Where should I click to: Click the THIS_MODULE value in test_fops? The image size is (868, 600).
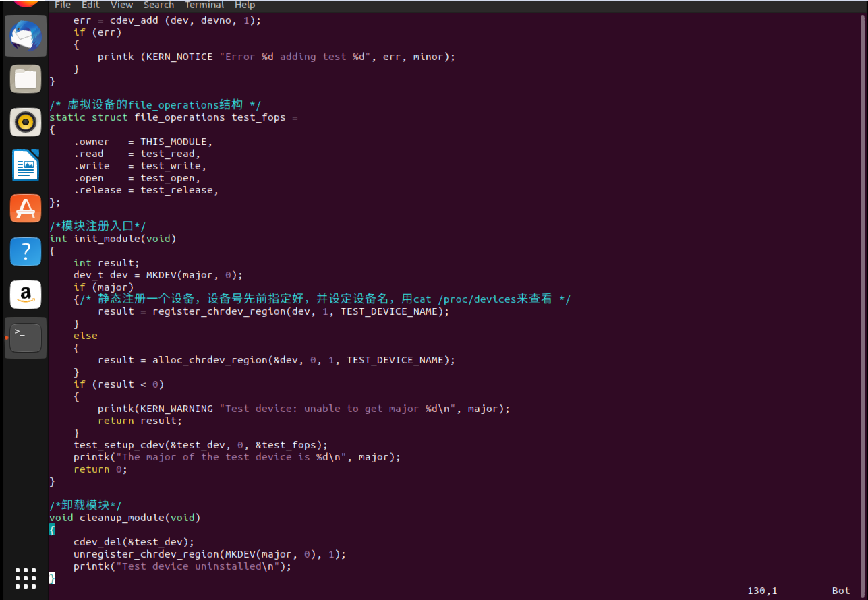175,142
